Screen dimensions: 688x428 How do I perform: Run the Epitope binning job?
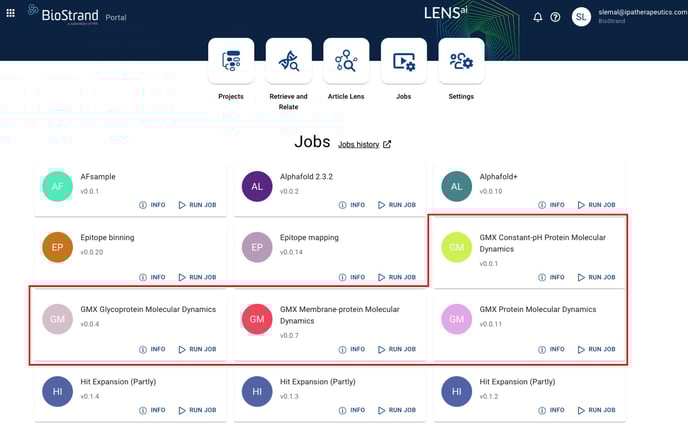click(x=197, y=277)
